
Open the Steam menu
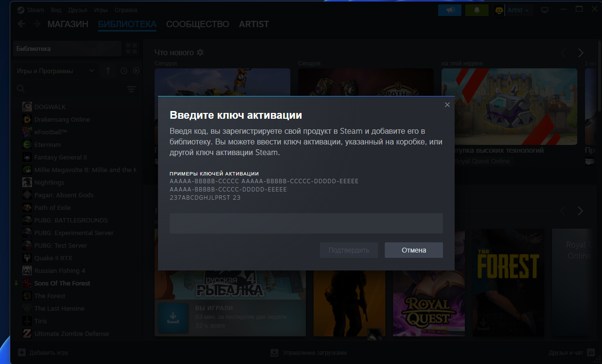tap(31, 10)
